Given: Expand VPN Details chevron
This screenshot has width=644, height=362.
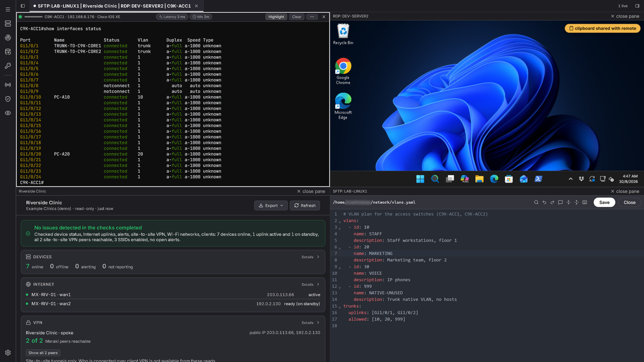Looking at the screenshot, I should click(318, 323).
